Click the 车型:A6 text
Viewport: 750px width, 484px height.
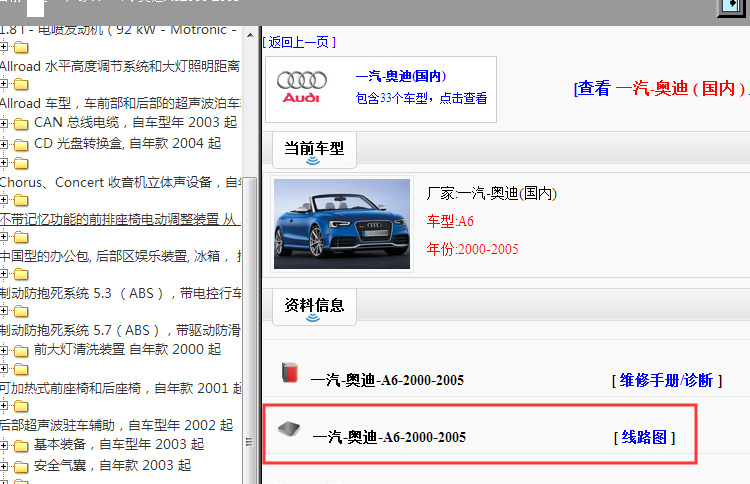tap(450, 221)
